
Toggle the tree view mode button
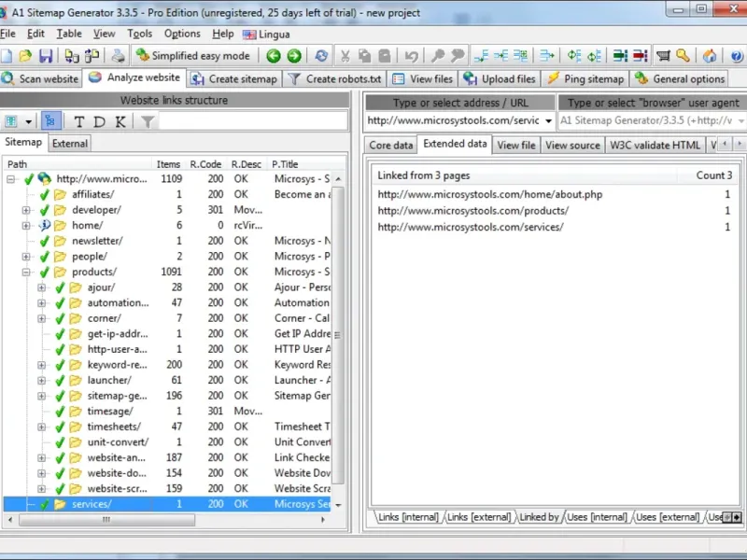52,121
